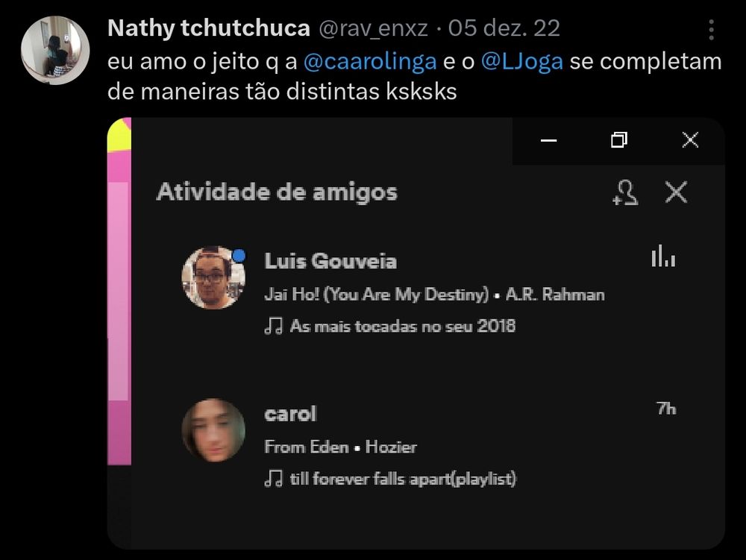
Task: Open carol's avatar in friend activity
Action: coord(213,431)
